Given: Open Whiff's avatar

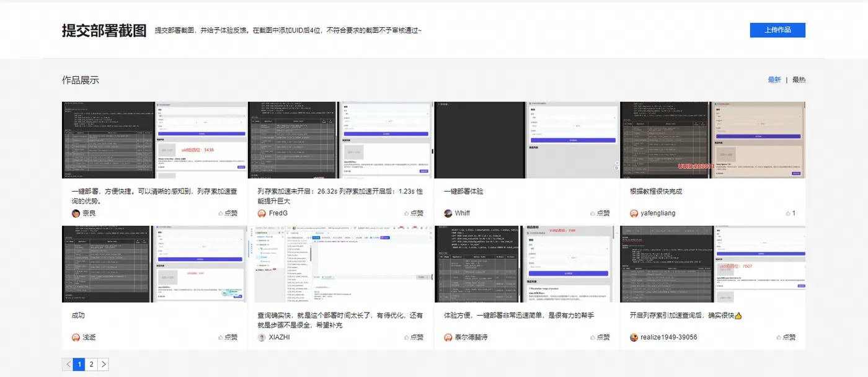Looking at the screenshot, I should pyautogui.click(x=448, y=213).
